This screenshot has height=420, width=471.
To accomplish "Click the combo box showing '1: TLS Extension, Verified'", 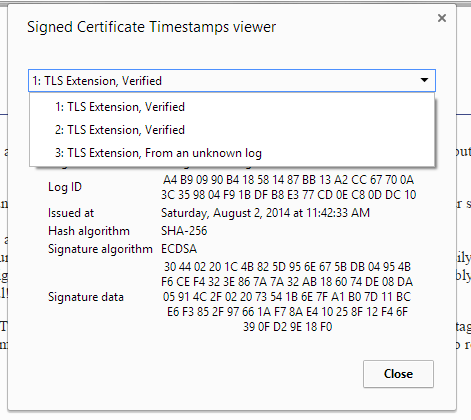I will 232,81.
